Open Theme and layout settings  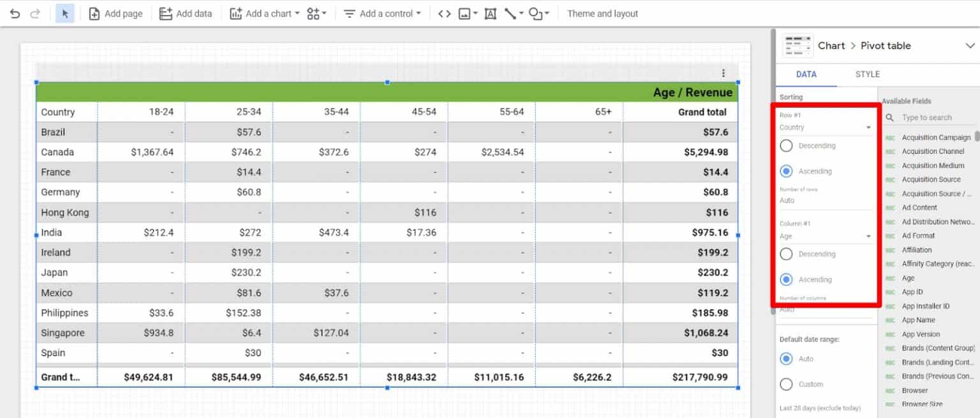tap(602, 13)
